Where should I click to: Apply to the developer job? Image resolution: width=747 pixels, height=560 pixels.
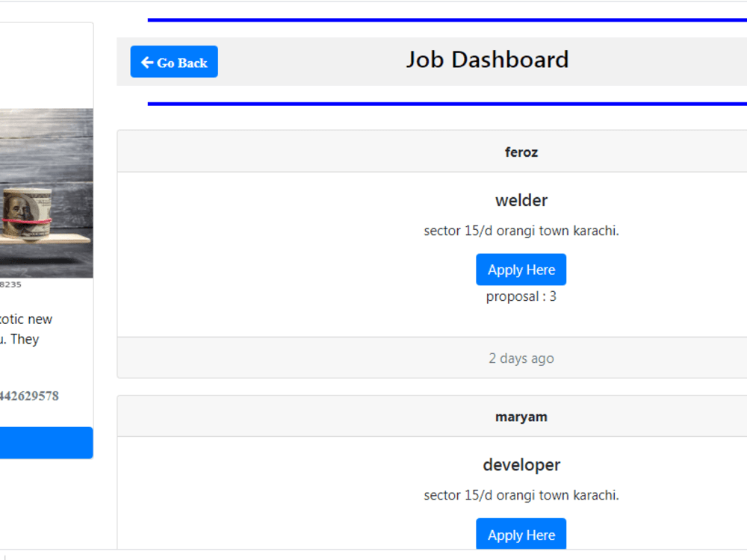[x=521, y=534]
